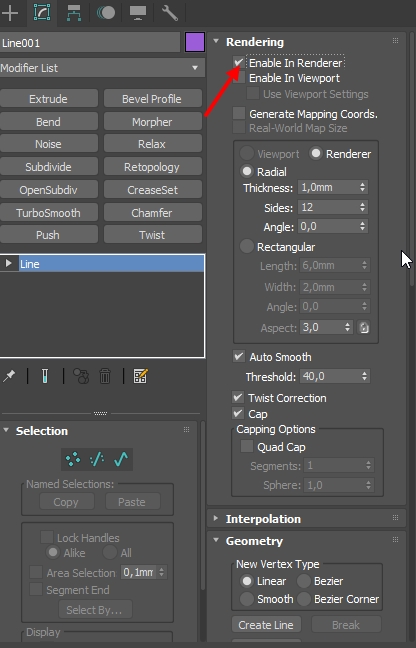Click the Pin Stack icon
Screen dimensions: 416x648
tap(9, 376)
